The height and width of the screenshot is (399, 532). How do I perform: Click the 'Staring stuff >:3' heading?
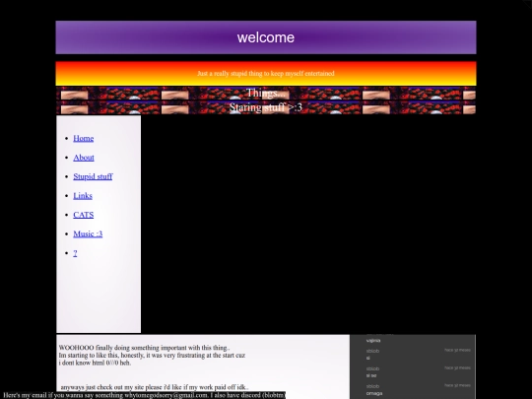[x=266, y=107]
